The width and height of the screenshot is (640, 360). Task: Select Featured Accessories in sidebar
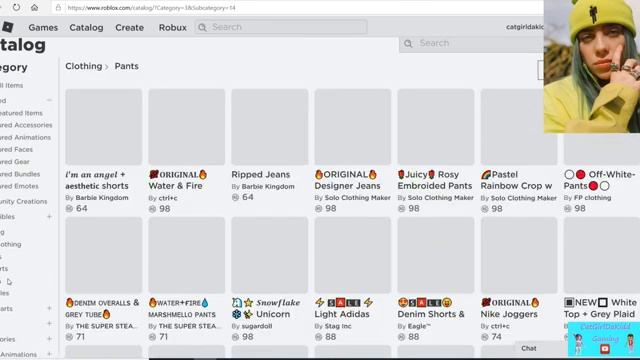26,125
